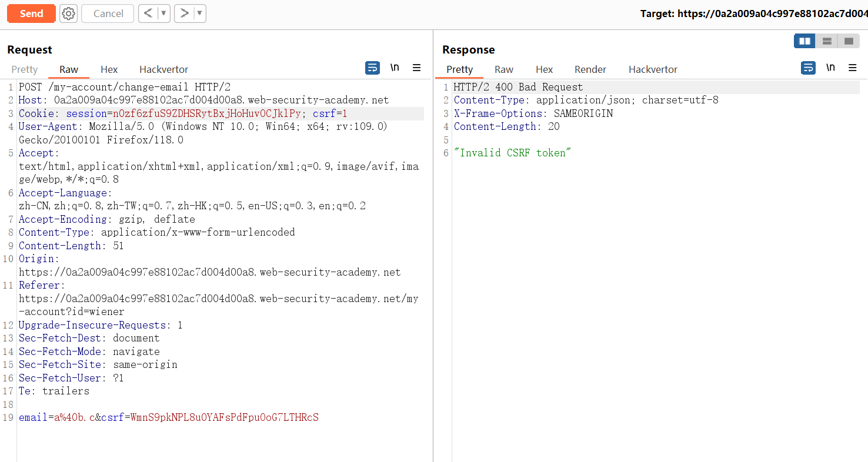Open the Response panel hamburger menu

click(x=852, y=68)
